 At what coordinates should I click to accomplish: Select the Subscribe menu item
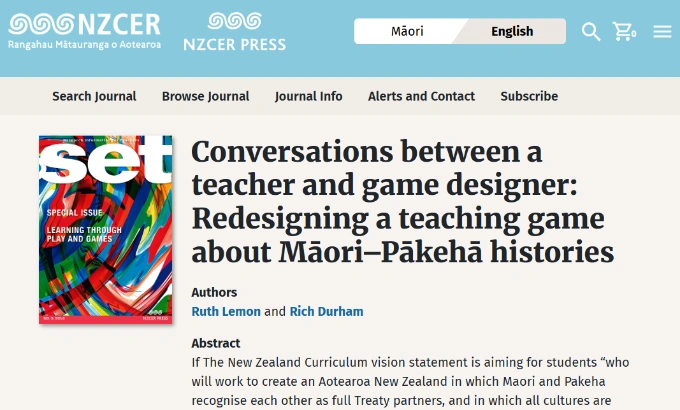click(529, 96)
